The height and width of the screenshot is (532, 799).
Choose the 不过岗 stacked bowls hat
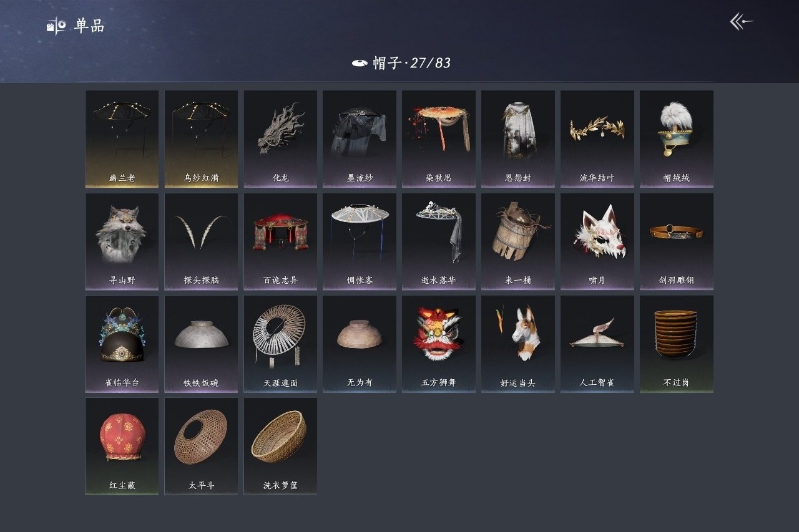click(x=676, y=344)
